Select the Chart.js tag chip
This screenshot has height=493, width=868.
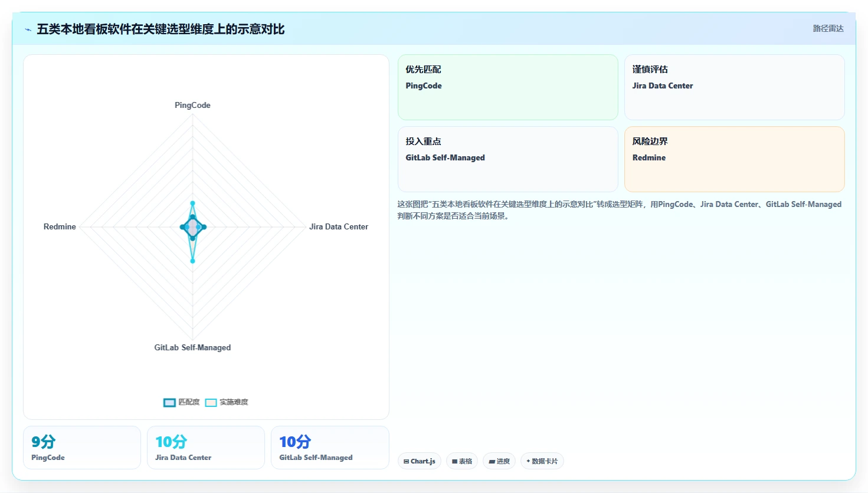tap(419, 461)
